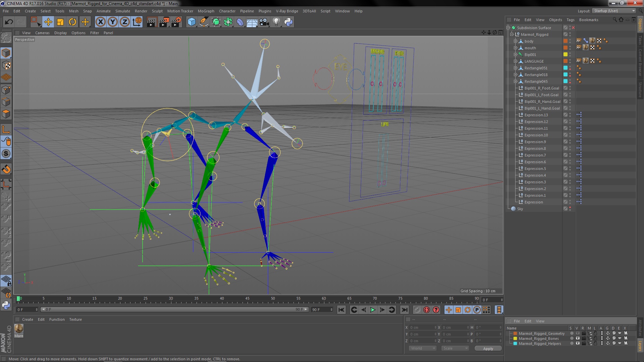Collapse the Subdivision Surface object
This screenshot has width=644, height=362.
pyautogui.click(x=508, y=28)
